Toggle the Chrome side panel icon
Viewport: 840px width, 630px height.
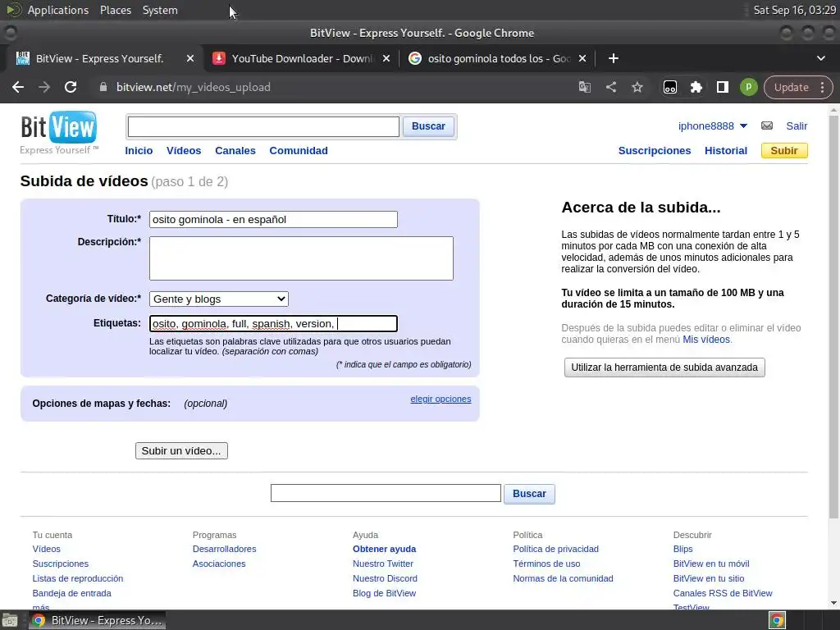click(x=722, y=87)
